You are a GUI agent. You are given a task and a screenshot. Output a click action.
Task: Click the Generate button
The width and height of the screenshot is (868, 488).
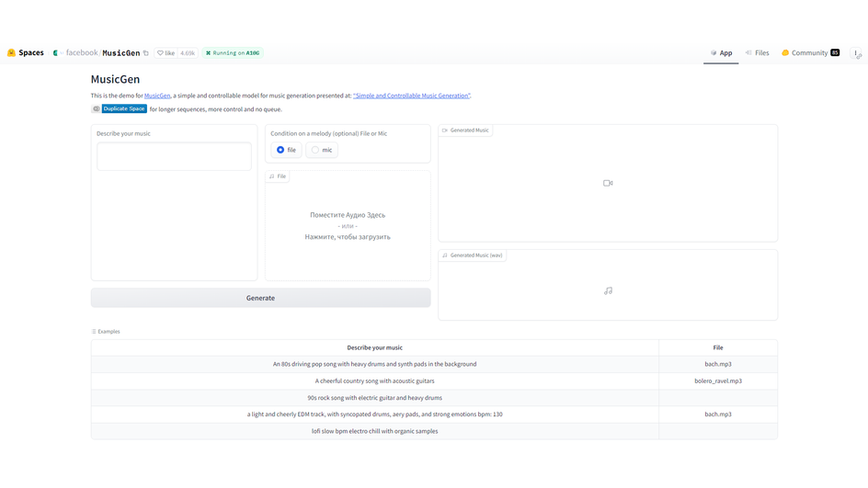click(x=261, y=298)
